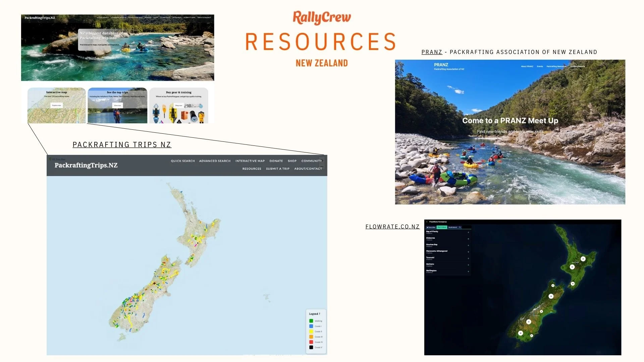Click Shop now on the gear card

click(179, 105)
